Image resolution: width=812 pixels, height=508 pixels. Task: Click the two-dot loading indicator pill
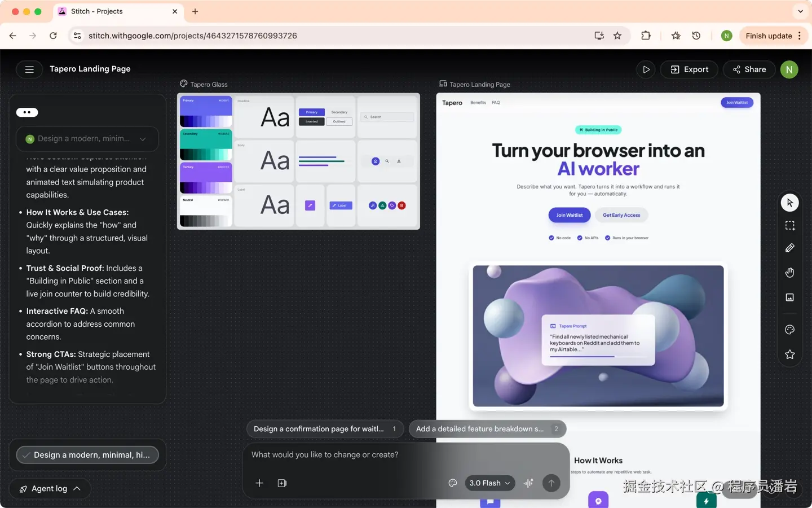click(x=27, y=112)
